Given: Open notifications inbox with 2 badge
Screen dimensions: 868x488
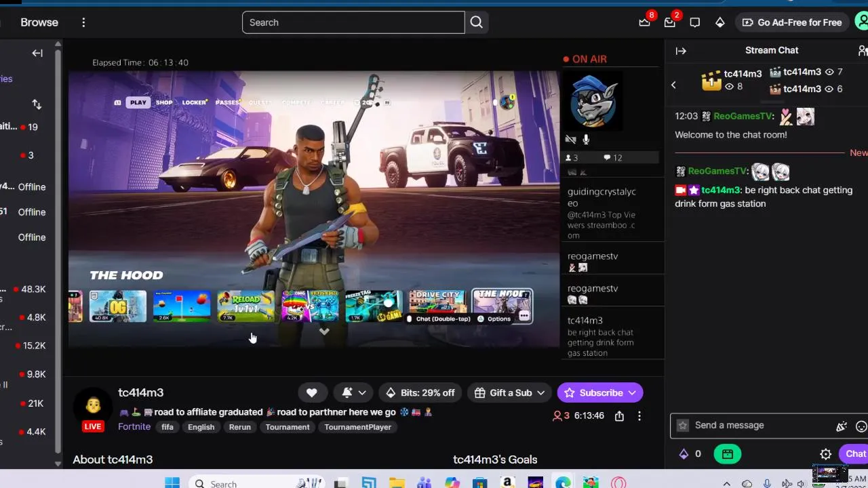Looking at the screenshot, I should [669, 22].
